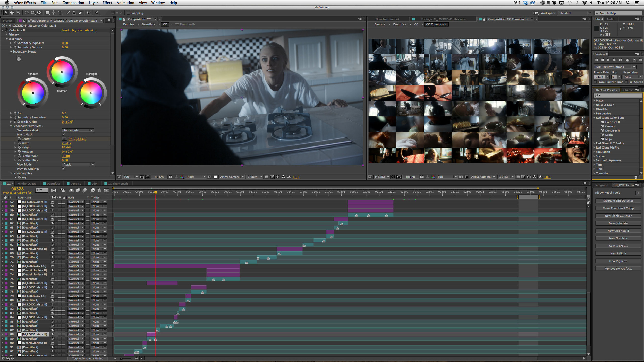This screenshot has height=362, width=644.
Task: Hide layer 57 with its eye icon
Action: [x=52, y=202]
